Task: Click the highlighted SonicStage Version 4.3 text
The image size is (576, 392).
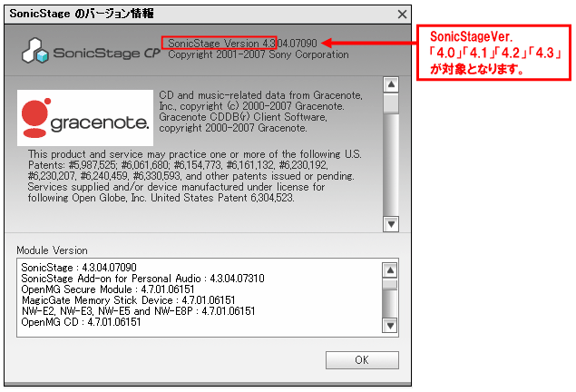Action: coord(239,43)
